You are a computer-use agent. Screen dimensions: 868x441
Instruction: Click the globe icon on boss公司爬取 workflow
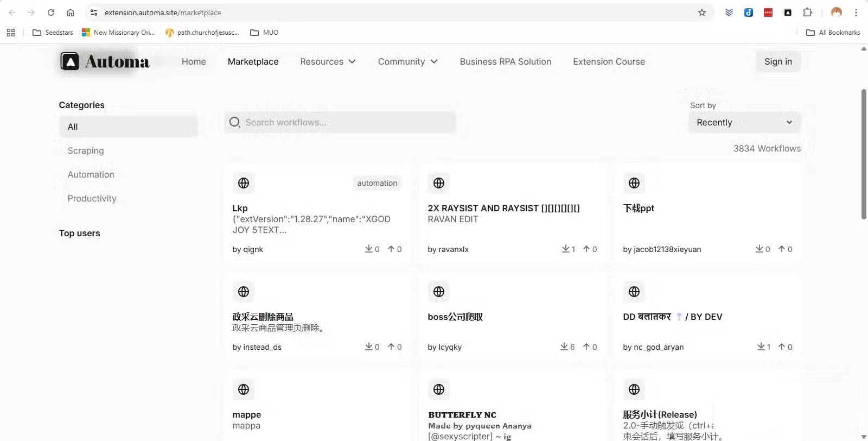tap(439, 292)
